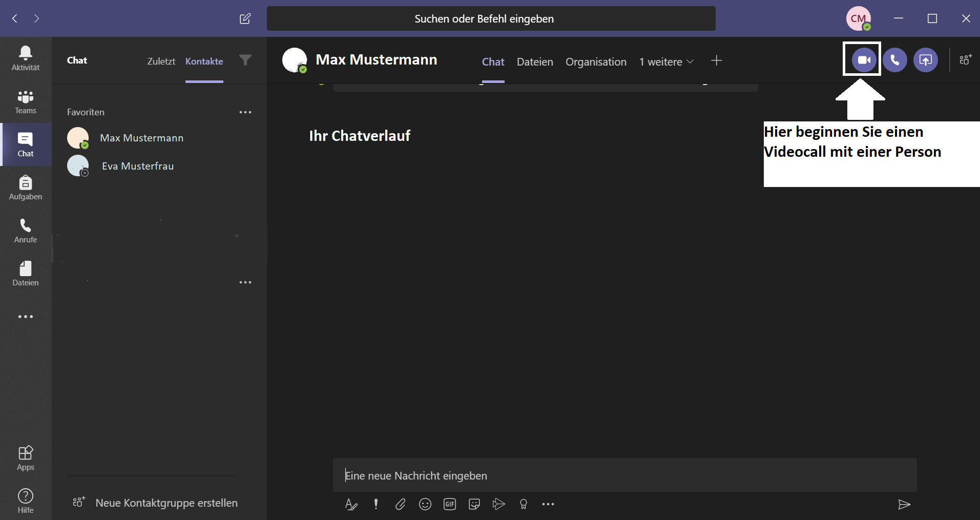Open the Aktivität feed in sidebar
Screen dimensions: 980x520
click(x=26, y=58)
